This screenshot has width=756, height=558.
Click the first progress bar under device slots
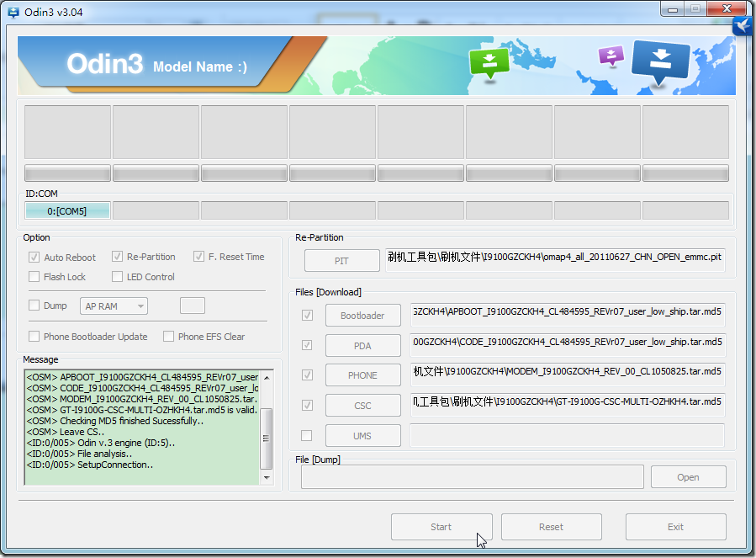pos(67,173)
